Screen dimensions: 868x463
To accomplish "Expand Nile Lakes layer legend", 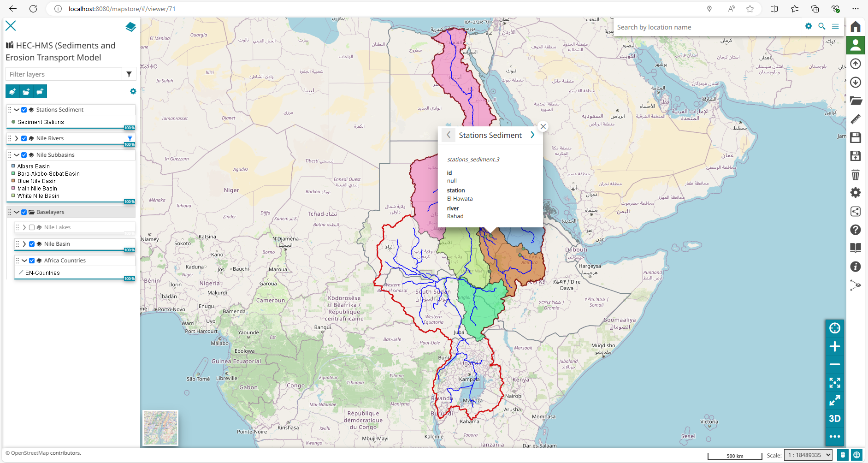I will point(24,227).
